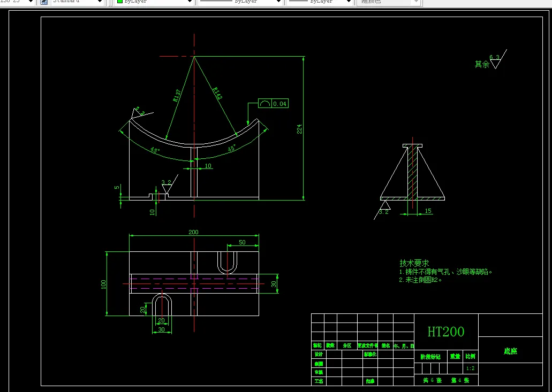Click the hatched web of the section view
This screenshot has height=392, width=552.
pyautogui.click(x=412, y=172)
